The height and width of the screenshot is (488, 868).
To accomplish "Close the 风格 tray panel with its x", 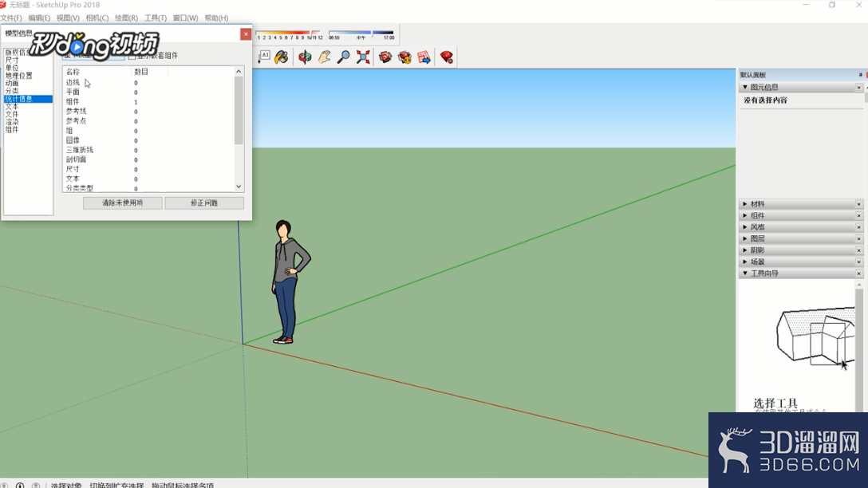I will coord(858,227).
